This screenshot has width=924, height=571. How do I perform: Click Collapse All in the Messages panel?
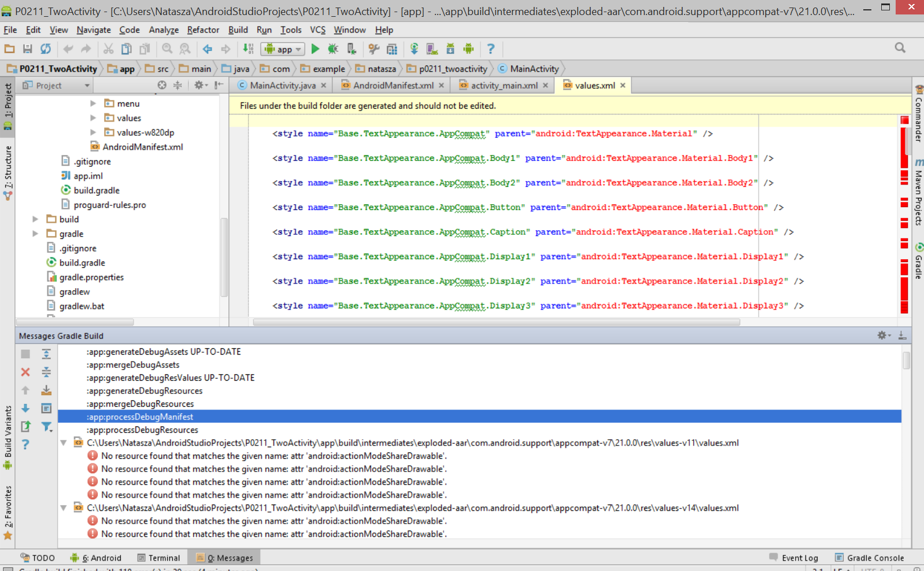click(46, 372)
